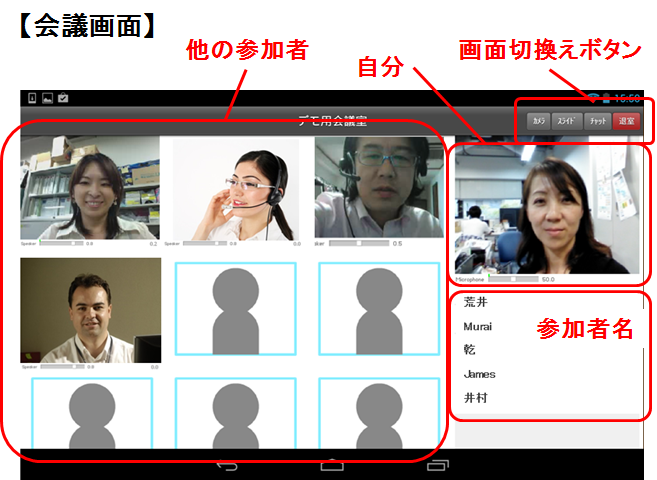Image resolution: width=657 pixels, height=480 pixels.
Task: Select empty slot below the lanyard man video
Action: 92,413
